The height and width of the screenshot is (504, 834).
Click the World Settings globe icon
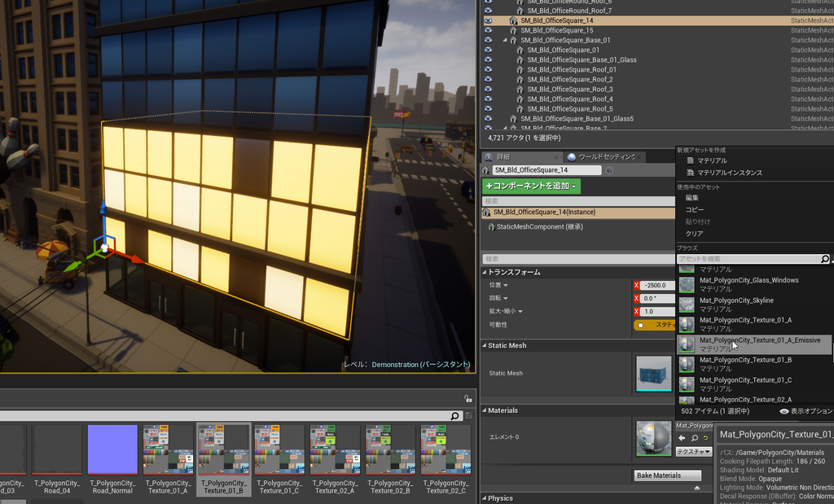pos(571,157)
